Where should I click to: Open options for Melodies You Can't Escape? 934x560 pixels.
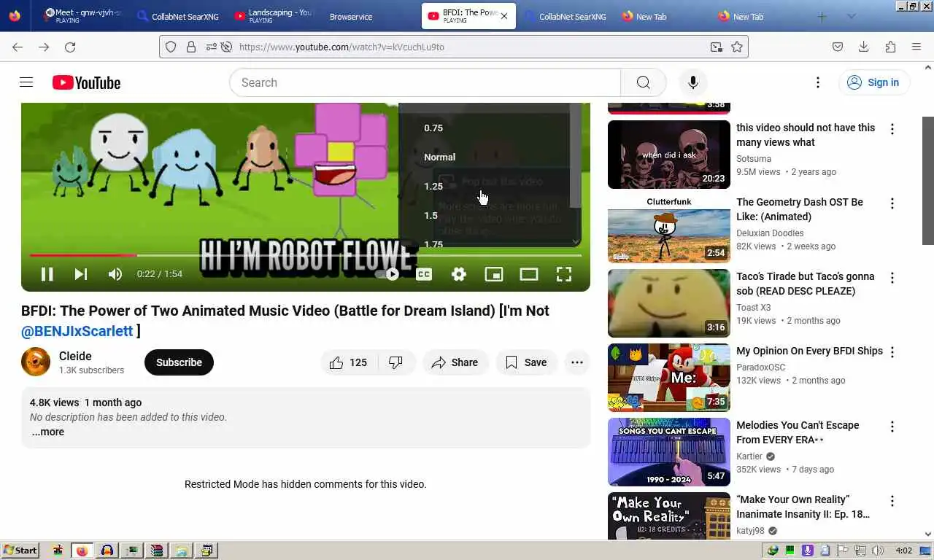coord(892,427)
